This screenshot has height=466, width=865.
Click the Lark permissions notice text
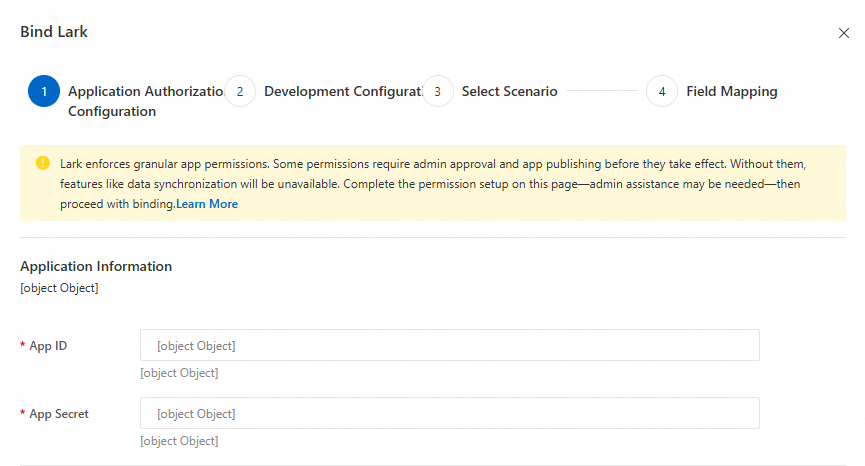(433, 184)
